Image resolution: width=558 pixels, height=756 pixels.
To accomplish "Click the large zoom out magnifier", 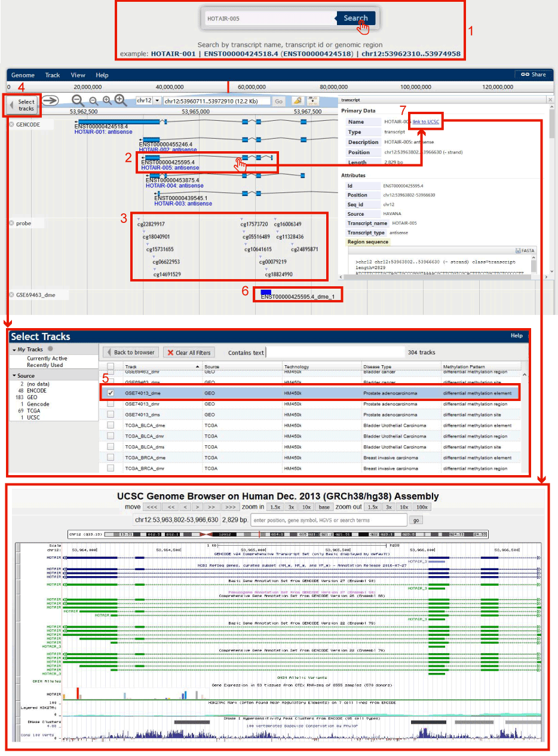I will coord(78,100).
